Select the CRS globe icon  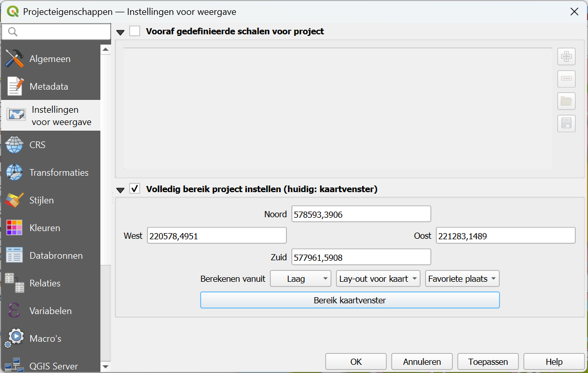(14, 145)
